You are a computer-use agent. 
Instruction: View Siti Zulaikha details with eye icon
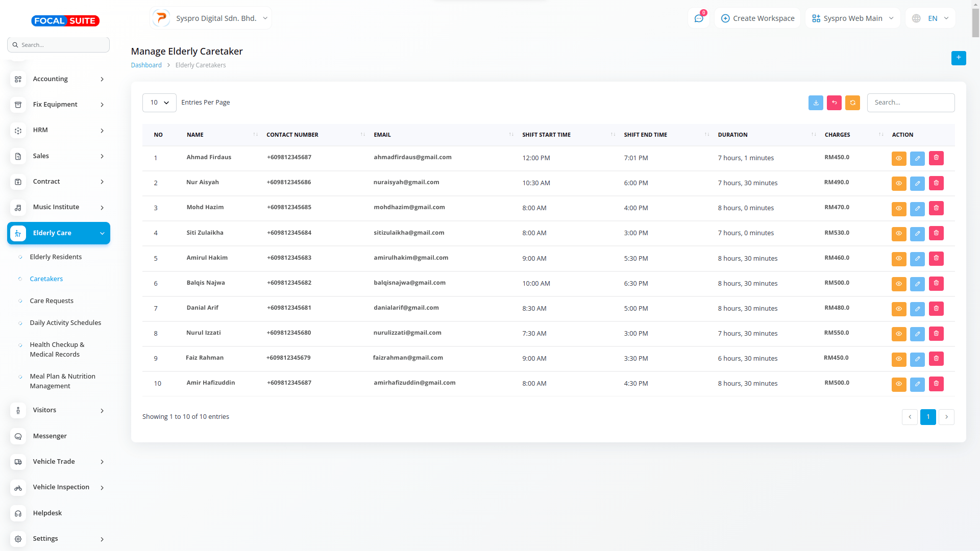[898, 233]
